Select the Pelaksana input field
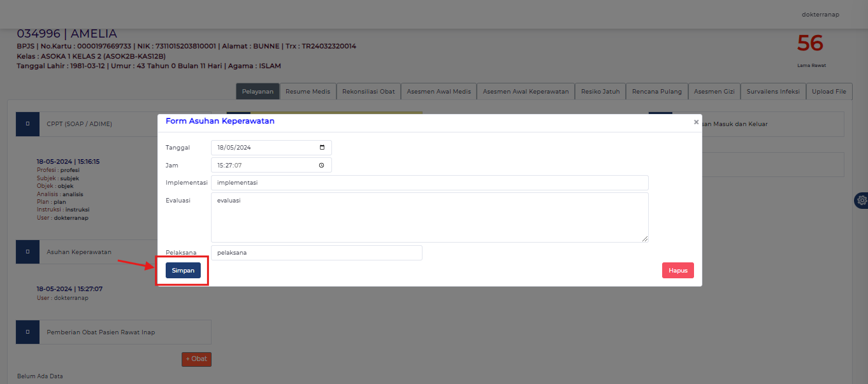Image resolution: width=868 pixels, height=384 pixels. click(316, 252)
